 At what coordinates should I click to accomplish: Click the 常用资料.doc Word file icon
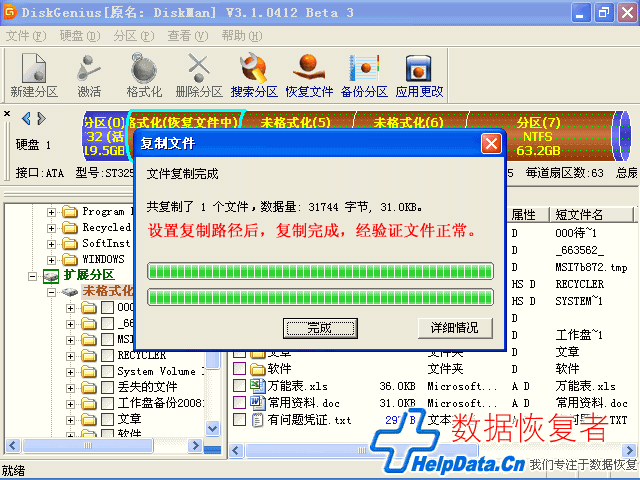click(256, 402)
